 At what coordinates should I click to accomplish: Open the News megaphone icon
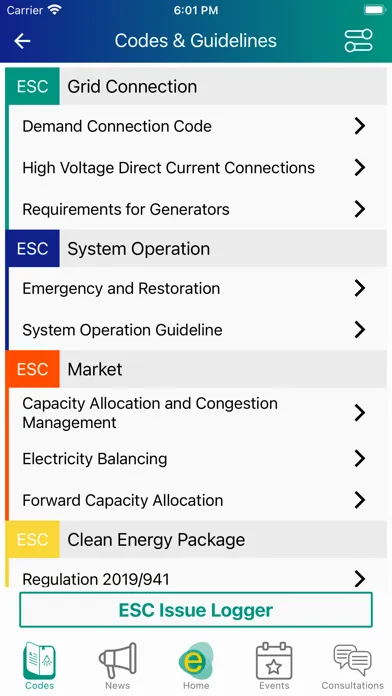click(118, 661)
